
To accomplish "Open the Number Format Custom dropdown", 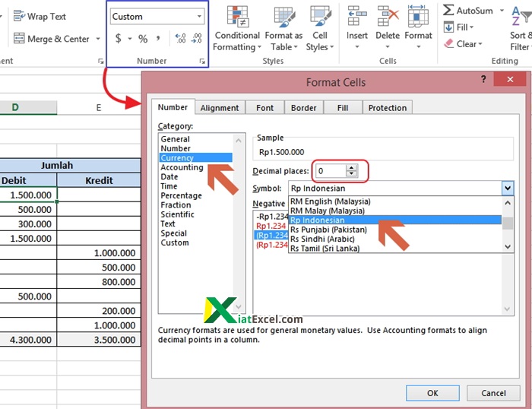I will coord(199,16).
